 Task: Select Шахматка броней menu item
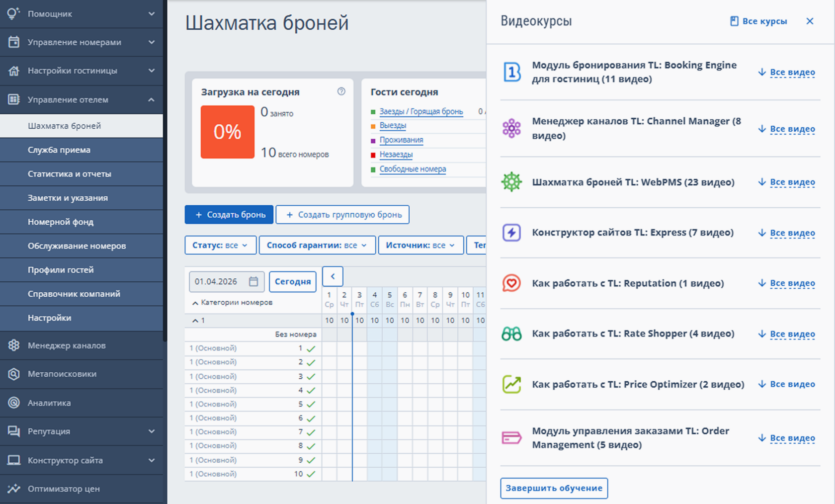click(82, 126)
